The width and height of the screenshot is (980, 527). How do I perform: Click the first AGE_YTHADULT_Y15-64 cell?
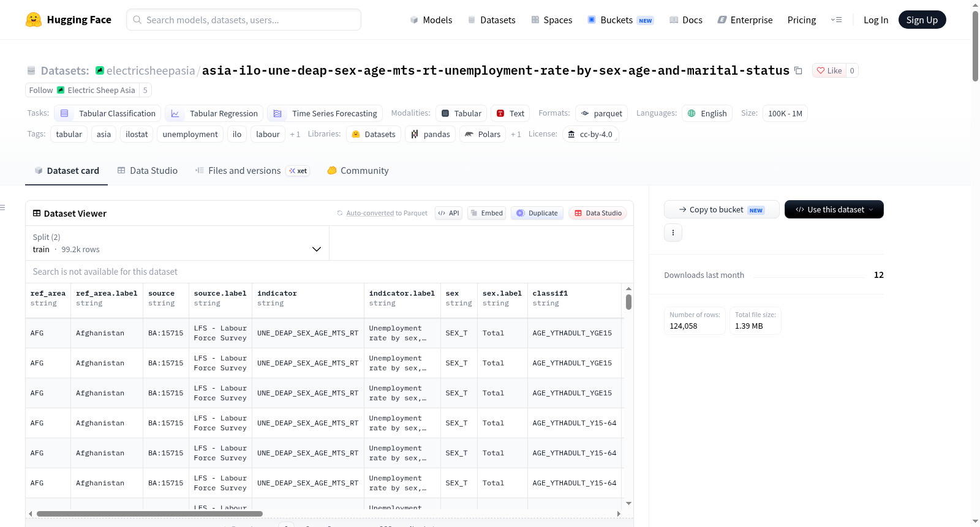coord(575,423)
